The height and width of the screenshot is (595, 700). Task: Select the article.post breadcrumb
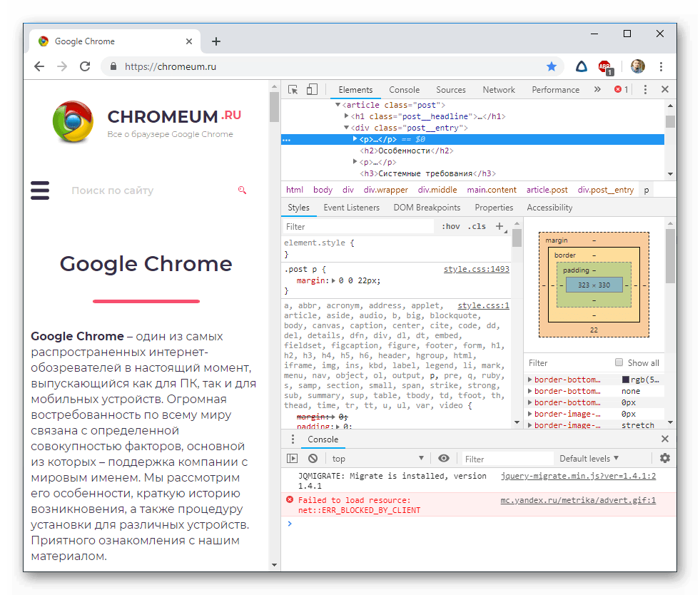tap(547, 190)
